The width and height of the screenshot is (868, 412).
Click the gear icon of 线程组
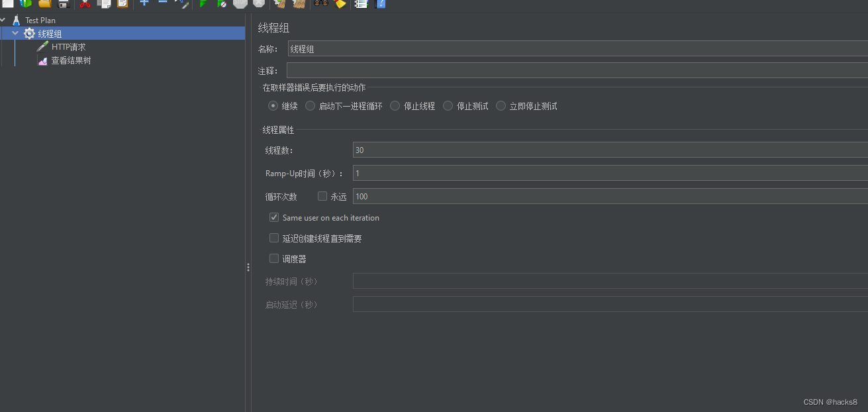tap(29, 33)
